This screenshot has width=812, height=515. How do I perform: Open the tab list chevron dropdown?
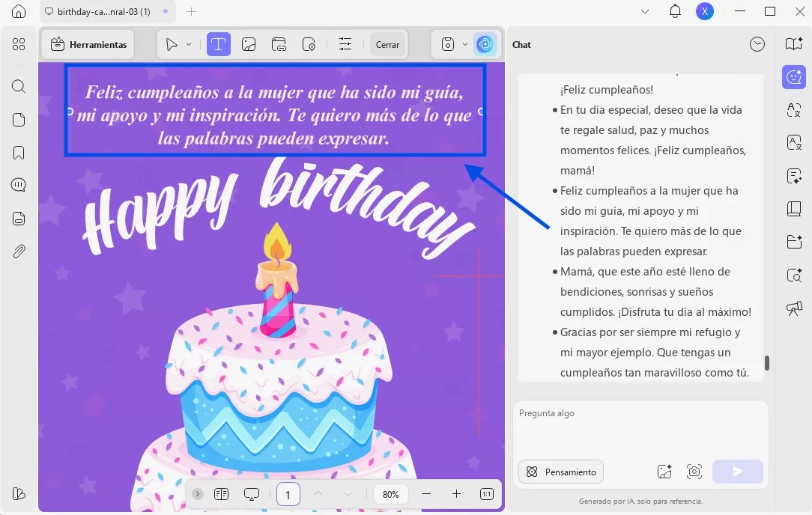click(645, 11)
